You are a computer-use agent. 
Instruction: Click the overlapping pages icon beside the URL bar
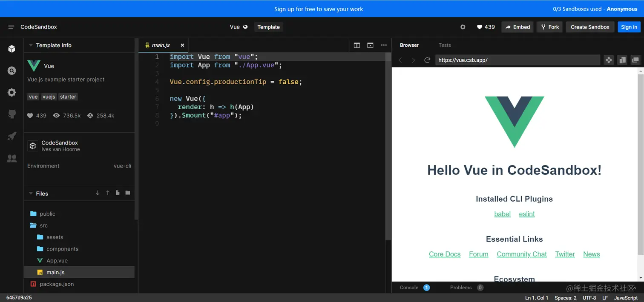[623, 60]
